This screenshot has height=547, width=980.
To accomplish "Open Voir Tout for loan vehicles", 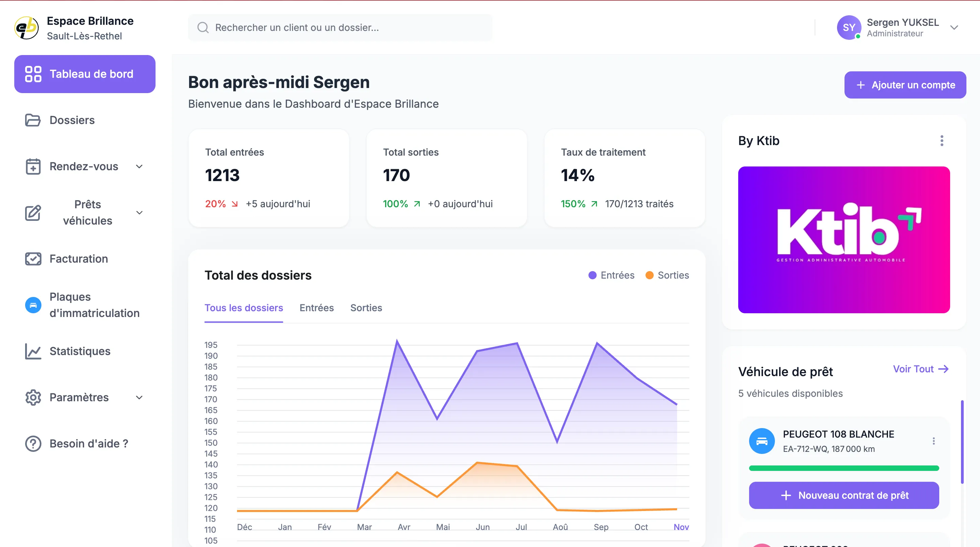I will 920,369.
